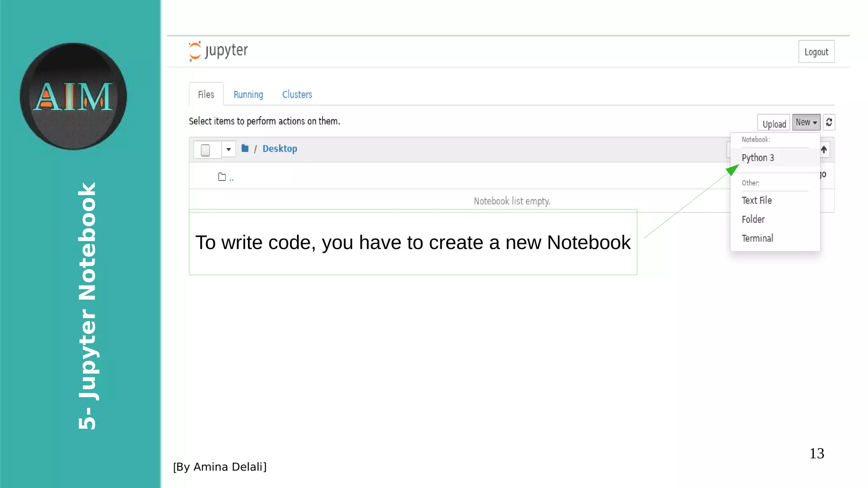Refresh the notebook list

coord(829,122)
